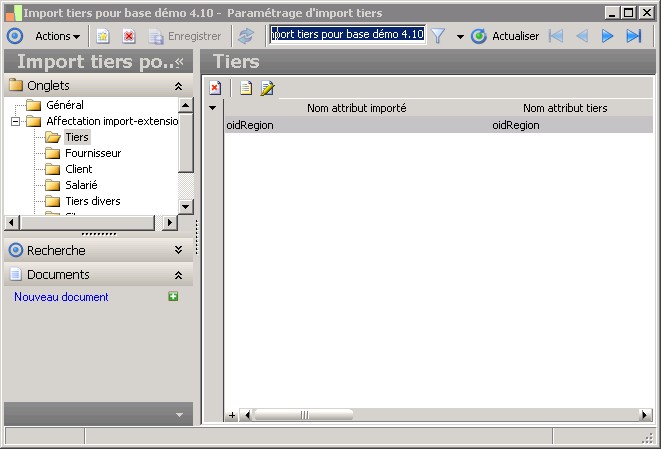This screenshot has height=449, width=661.
Task: Click the Tiers divers folder icon
Action: [x=53, y=201]
